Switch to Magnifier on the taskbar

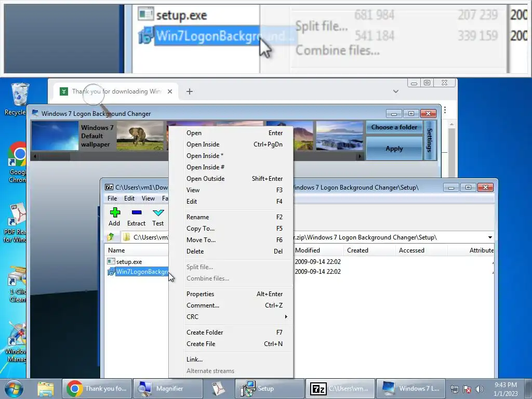click(168, 389)
